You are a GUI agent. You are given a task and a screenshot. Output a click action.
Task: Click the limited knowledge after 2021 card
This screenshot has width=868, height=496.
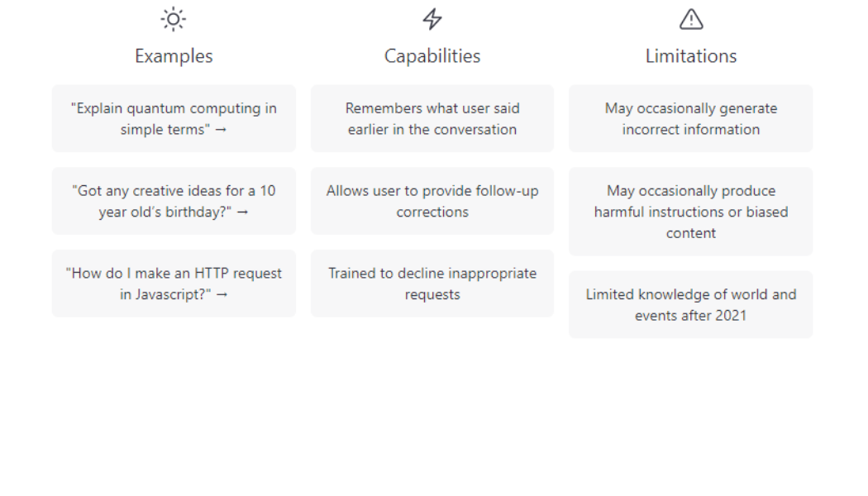(x=690, y=304)
